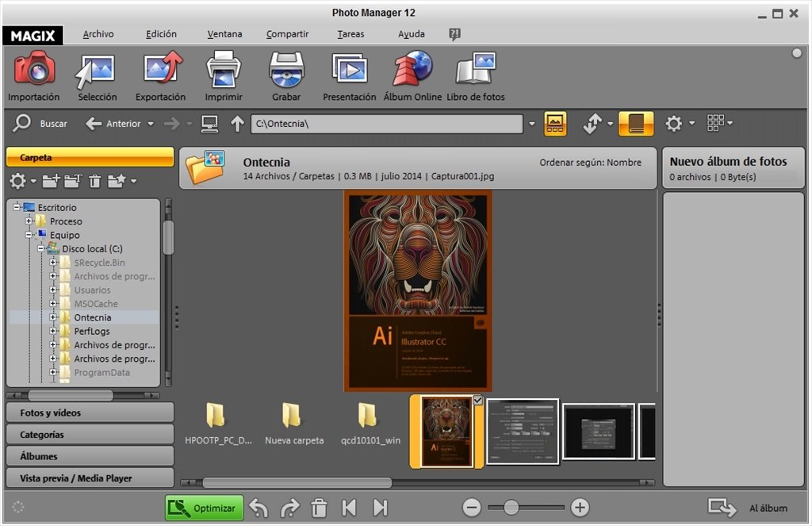812x526 pixels.
Task: Rotate image right
Action: (289, 508)
